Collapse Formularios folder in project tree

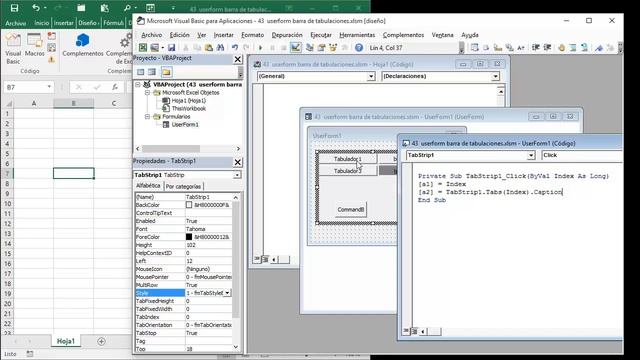pos(147,117)
